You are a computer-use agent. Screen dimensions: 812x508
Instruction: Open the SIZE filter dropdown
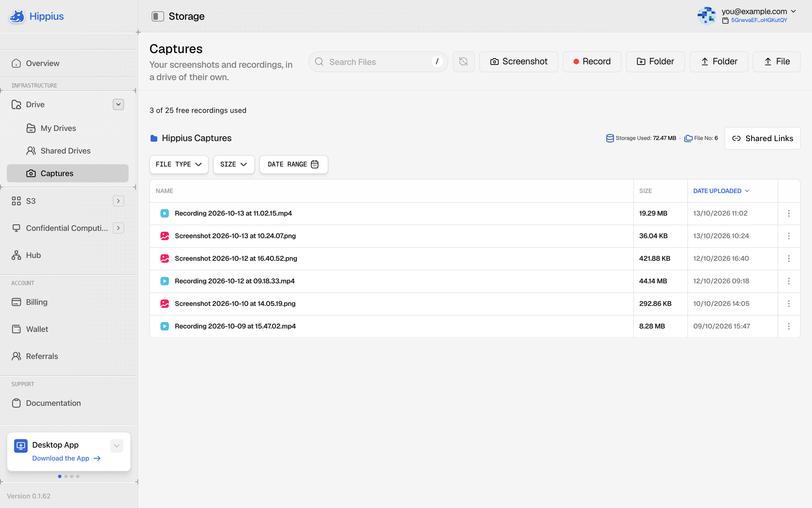tap(233, 164)
